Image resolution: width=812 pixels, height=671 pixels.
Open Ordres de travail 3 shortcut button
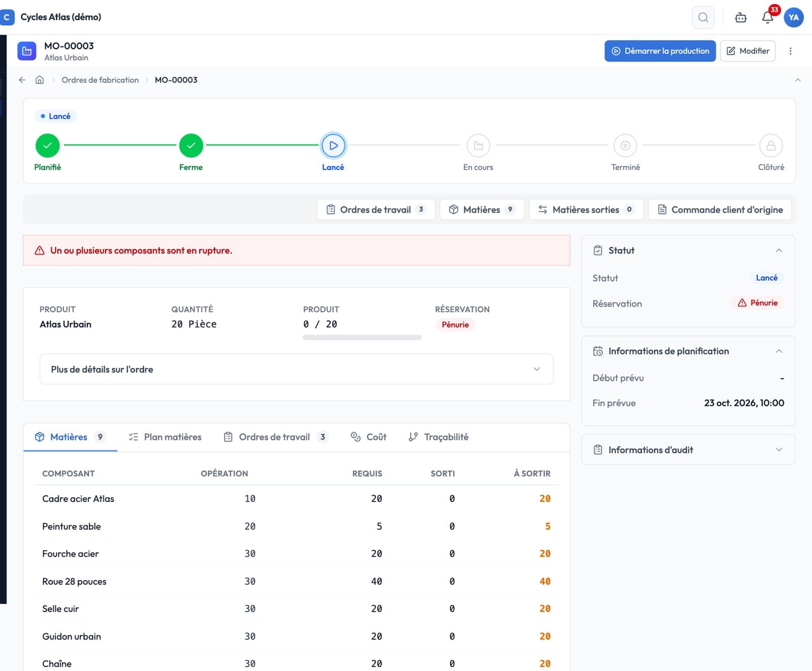point(376,210)
